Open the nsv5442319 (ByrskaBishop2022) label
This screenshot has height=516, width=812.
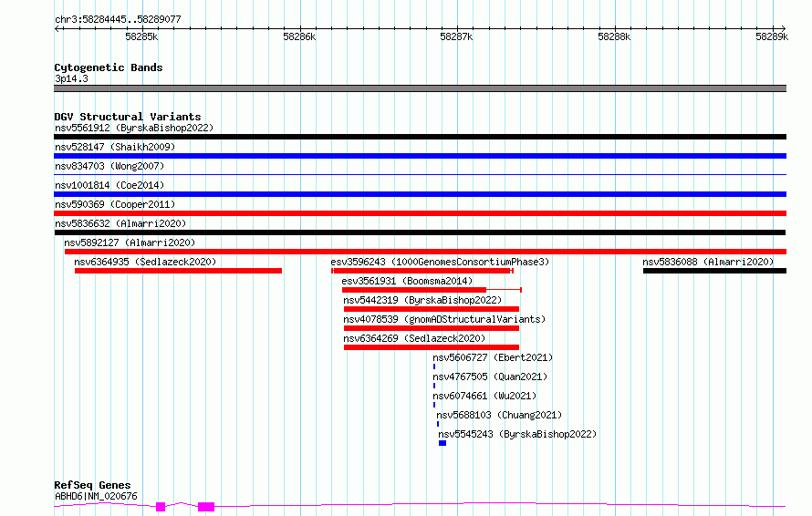(422, 300)
